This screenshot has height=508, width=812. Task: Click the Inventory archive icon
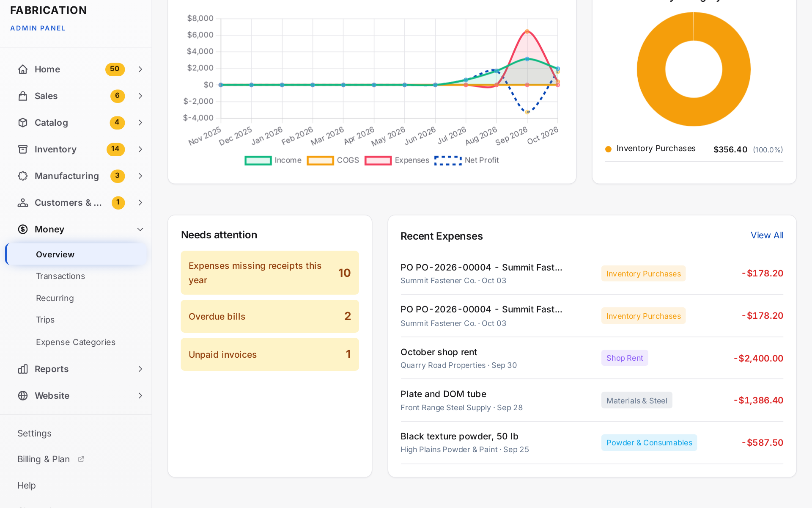[23, 149]
